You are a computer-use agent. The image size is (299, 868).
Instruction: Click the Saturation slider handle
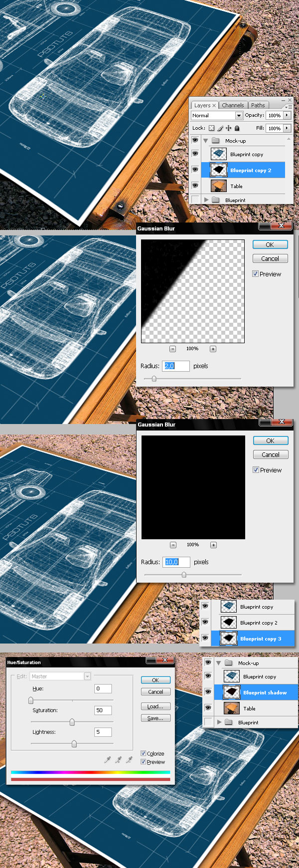pos(72,722)
